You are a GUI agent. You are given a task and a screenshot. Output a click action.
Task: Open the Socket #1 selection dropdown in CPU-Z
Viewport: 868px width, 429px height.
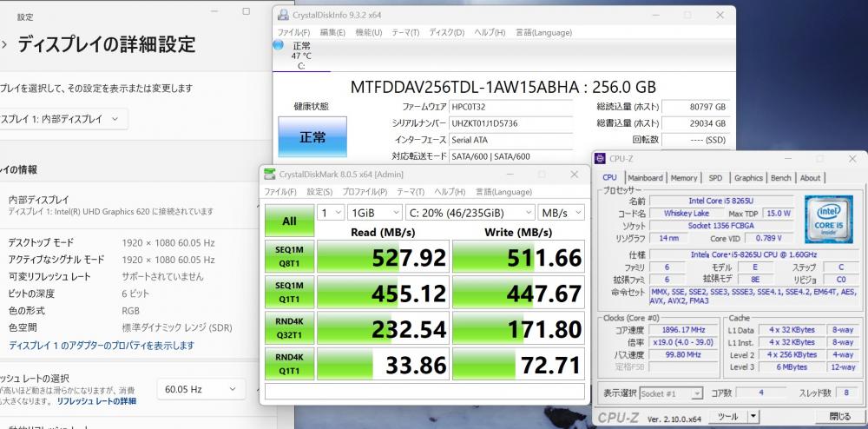pos(671,393)
